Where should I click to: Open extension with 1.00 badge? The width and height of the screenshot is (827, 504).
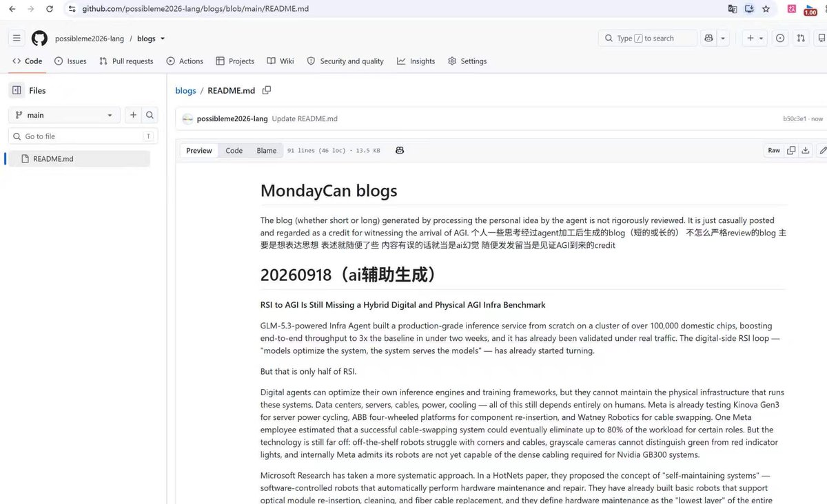810,10
